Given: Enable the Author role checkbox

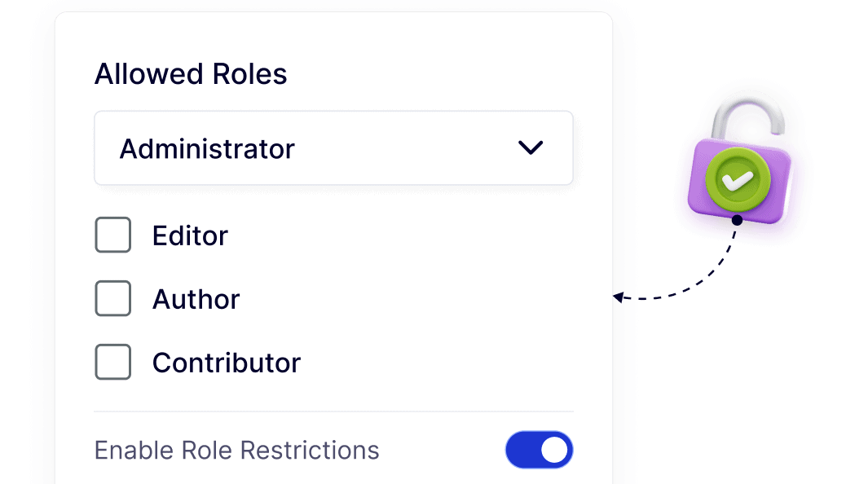Looking at the screenshot, I should (113, 298).
